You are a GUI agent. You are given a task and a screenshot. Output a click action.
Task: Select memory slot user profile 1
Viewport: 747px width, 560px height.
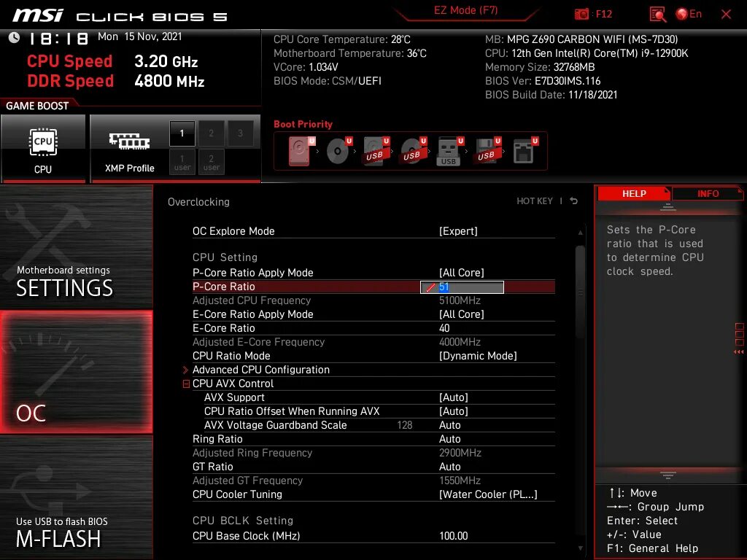click(x=181, y=162)
